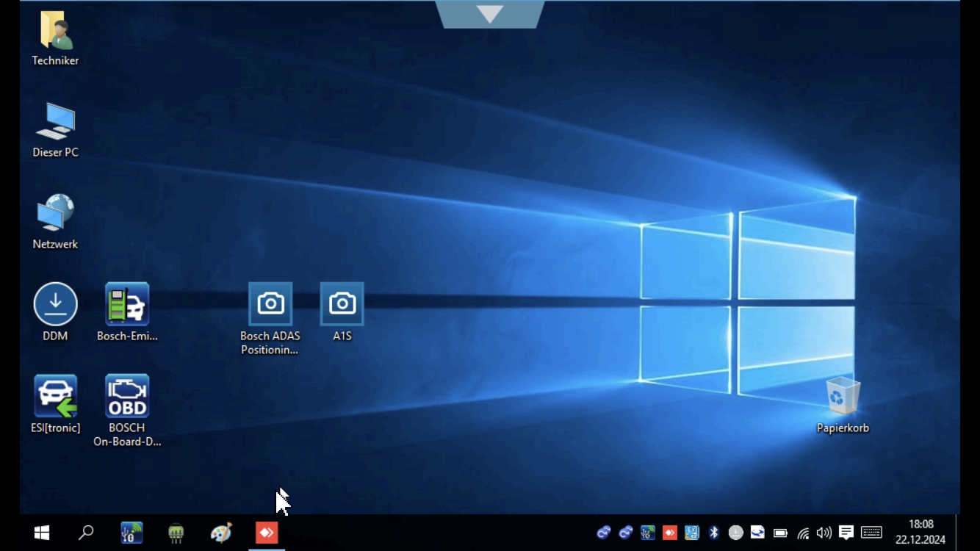Viewport: 980px width, 551px height.
Task: Open the Windows Start menu
Action: pos(42,533)
